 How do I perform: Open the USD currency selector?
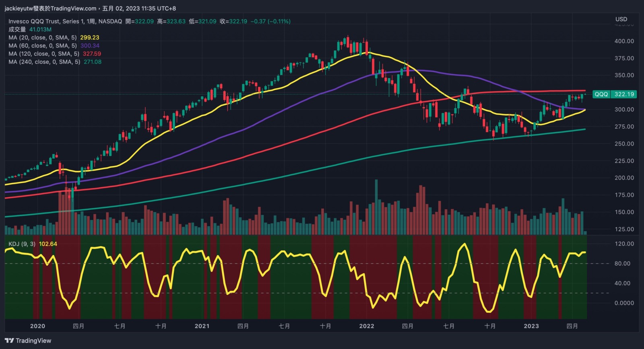coord(621,19)
